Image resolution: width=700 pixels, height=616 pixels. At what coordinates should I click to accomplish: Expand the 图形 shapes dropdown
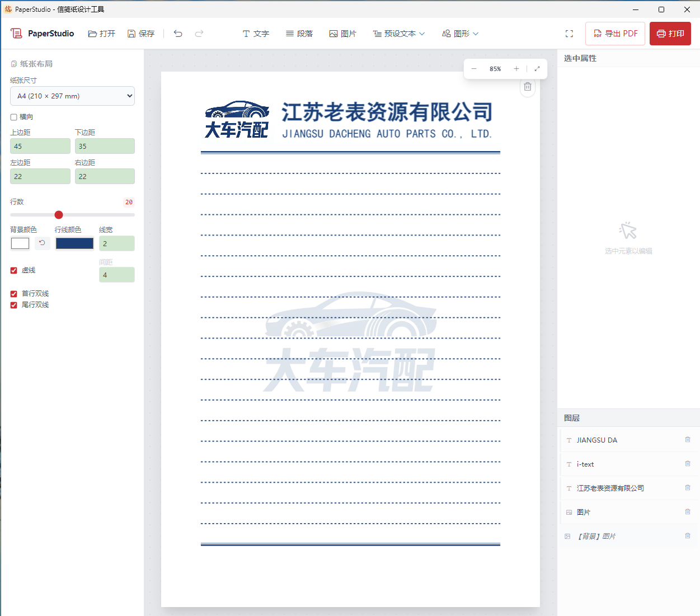click(x=460, y=34)
